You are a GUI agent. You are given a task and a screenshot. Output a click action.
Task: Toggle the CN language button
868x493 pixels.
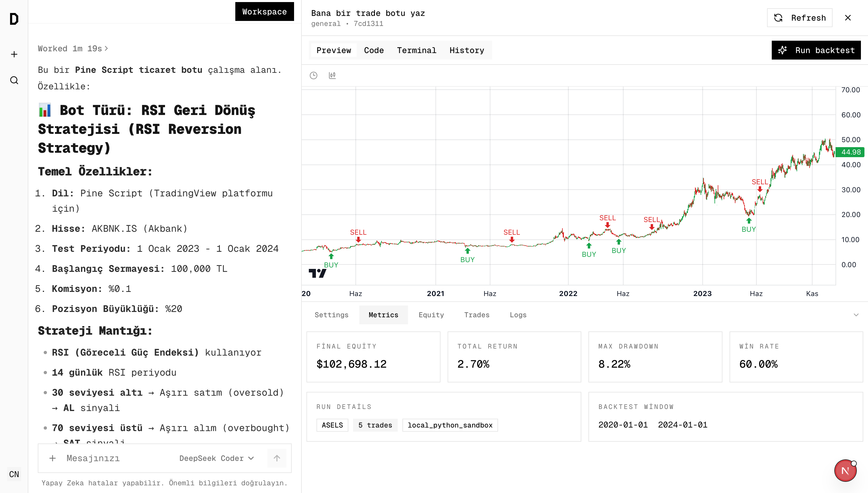point(14,474)
